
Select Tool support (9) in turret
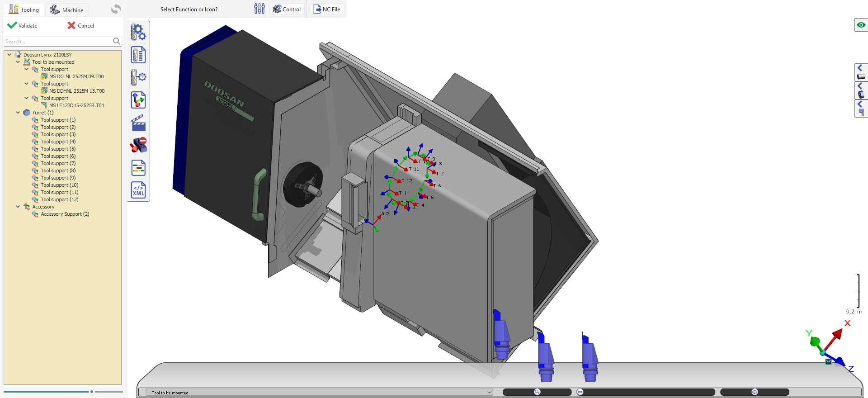(58, 178)
